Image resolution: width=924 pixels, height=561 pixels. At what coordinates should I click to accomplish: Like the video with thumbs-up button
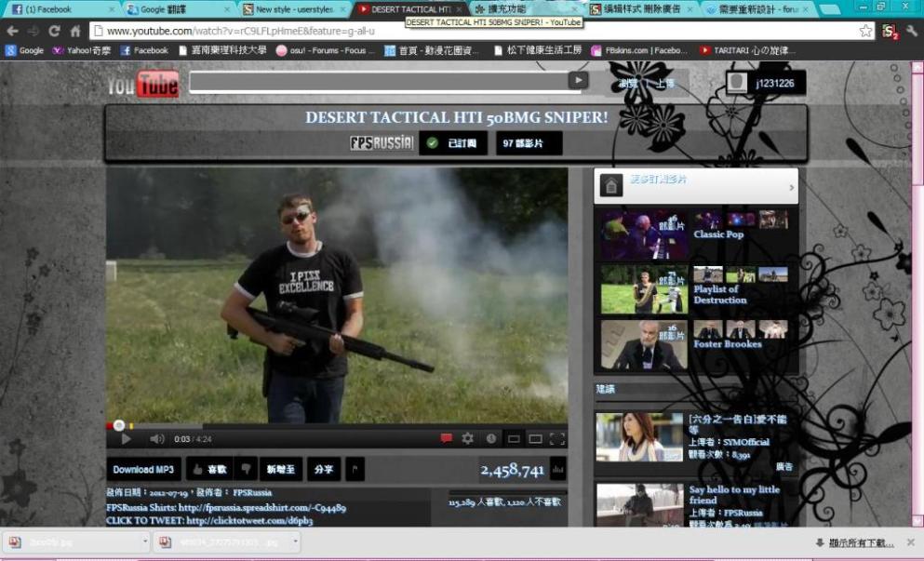click(x=209, y=470)
